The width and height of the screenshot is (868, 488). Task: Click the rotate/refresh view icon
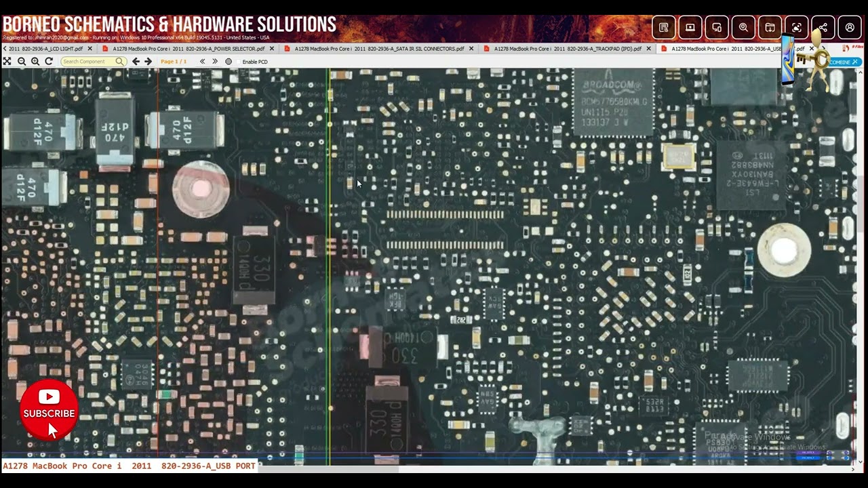click(x=49, y=61)
